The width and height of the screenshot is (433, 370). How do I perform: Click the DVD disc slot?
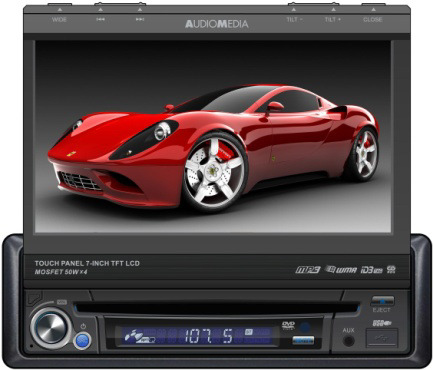217,308
